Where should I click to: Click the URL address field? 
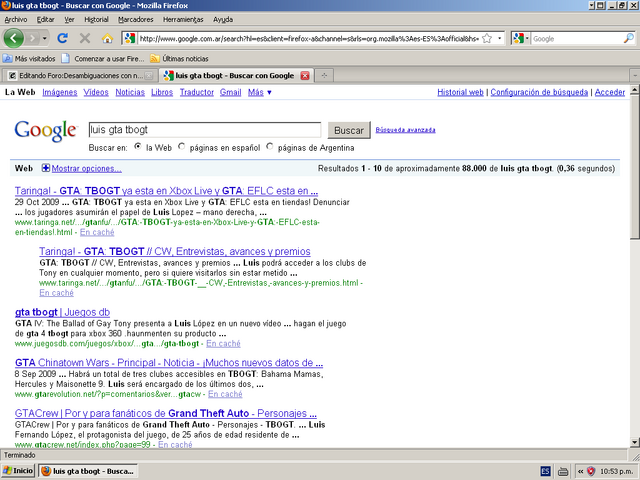309,39
